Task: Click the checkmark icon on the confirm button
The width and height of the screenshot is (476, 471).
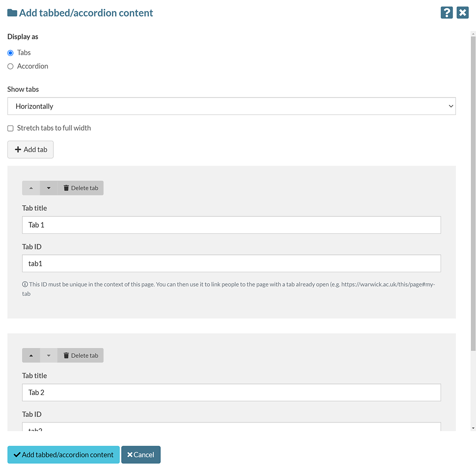Action: click(x=17, y=454)
